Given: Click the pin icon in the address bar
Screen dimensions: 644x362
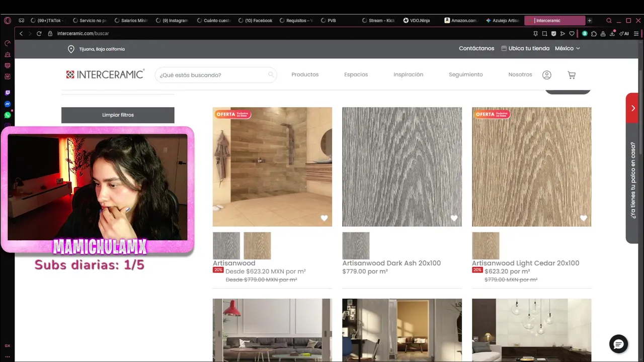Looking at the screenshot, I should pyautogui.click(x=535, y=34).
